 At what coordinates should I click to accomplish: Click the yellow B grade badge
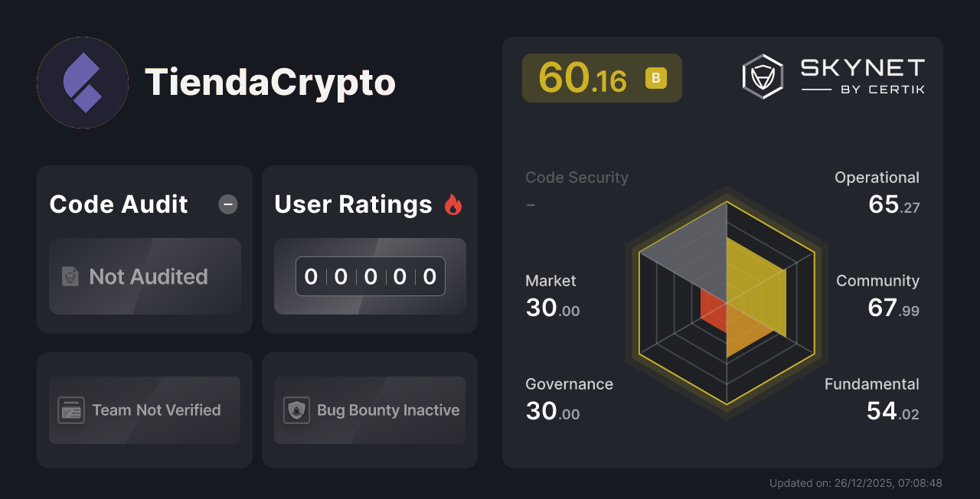(x=654, y=77)
